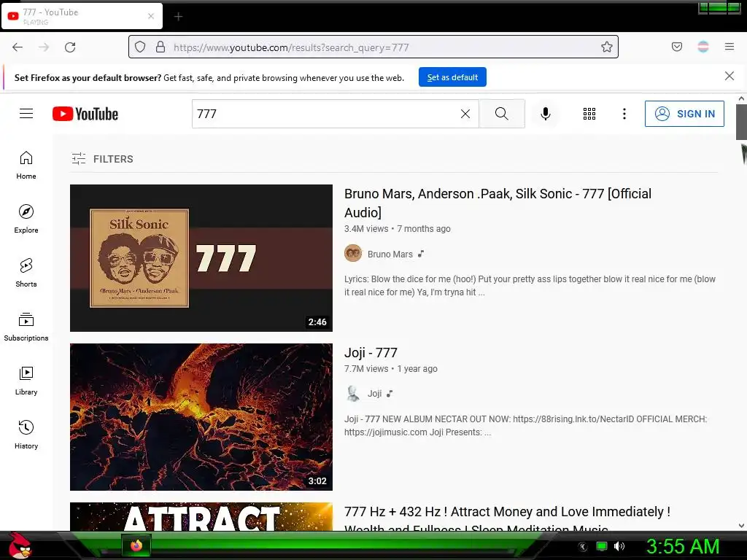Close the 777 - YouTube tab
Image resolution: width=747 pixels, height=560 pixels.
(151, 16)
